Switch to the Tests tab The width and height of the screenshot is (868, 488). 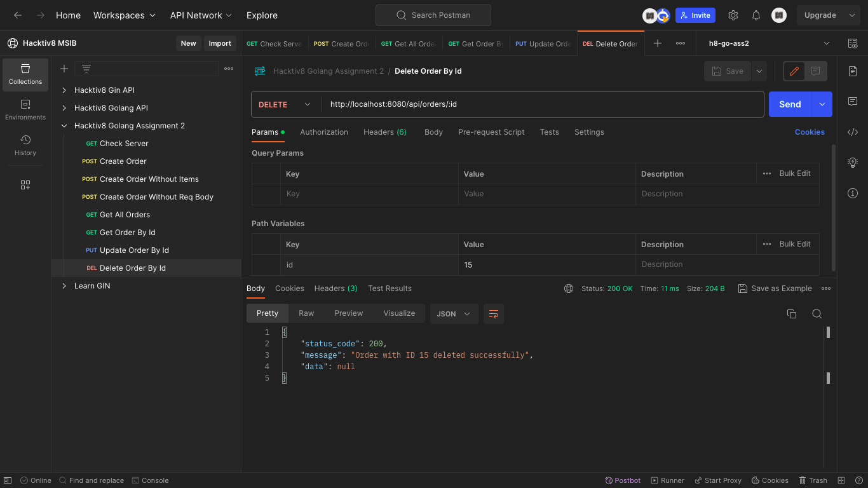coord(549,132)
